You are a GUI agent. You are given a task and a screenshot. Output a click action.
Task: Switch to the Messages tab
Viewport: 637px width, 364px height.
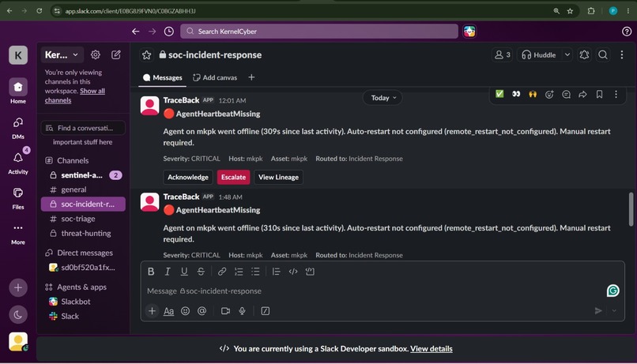pos(163,77)
